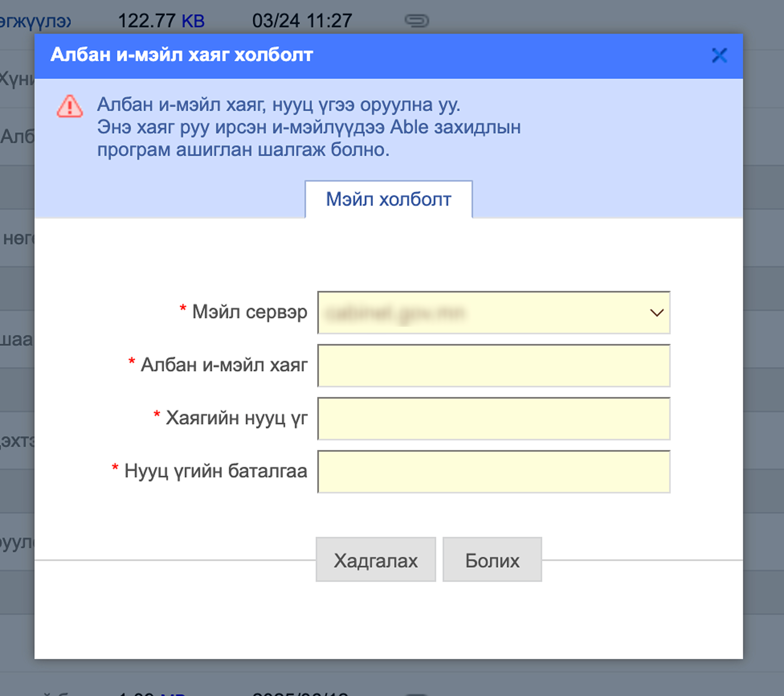Image resolution: width=784 pixels, height=696 pixels.
Task: Click the red warning triangle icon
Action: coord(70,106)
